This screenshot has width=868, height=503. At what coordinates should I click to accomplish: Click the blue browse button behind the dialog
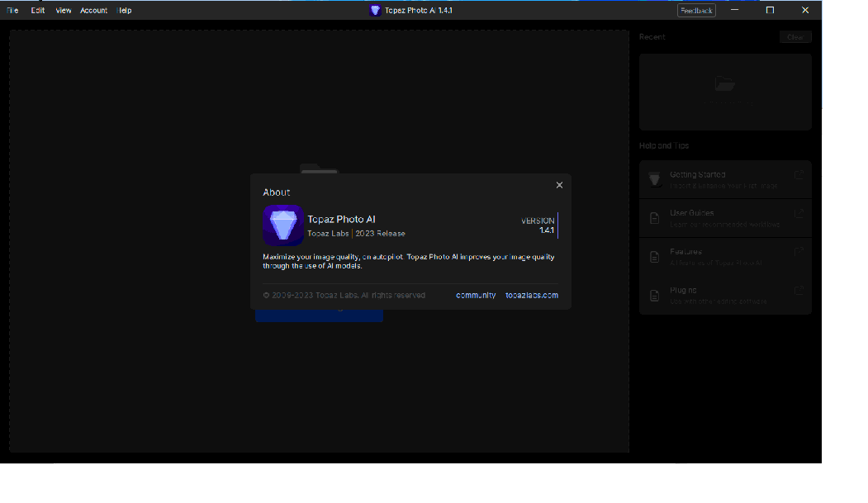319,316
